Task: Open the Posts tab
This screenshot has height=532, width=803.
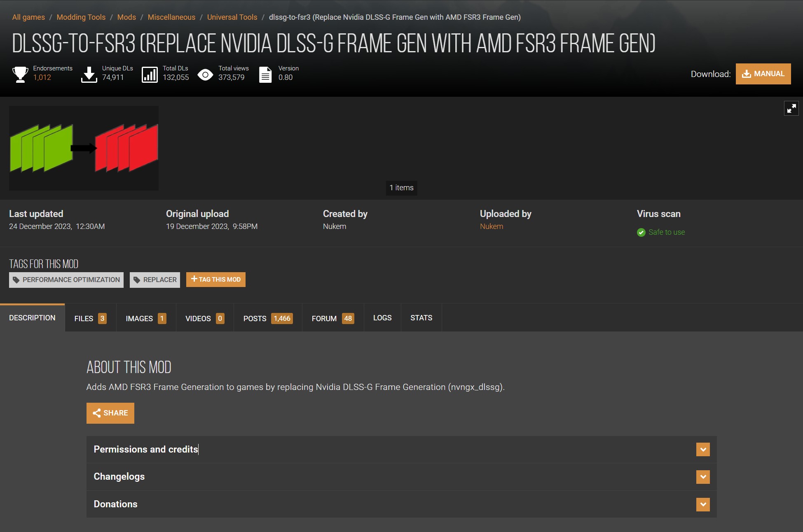Action: pos(268,318)
